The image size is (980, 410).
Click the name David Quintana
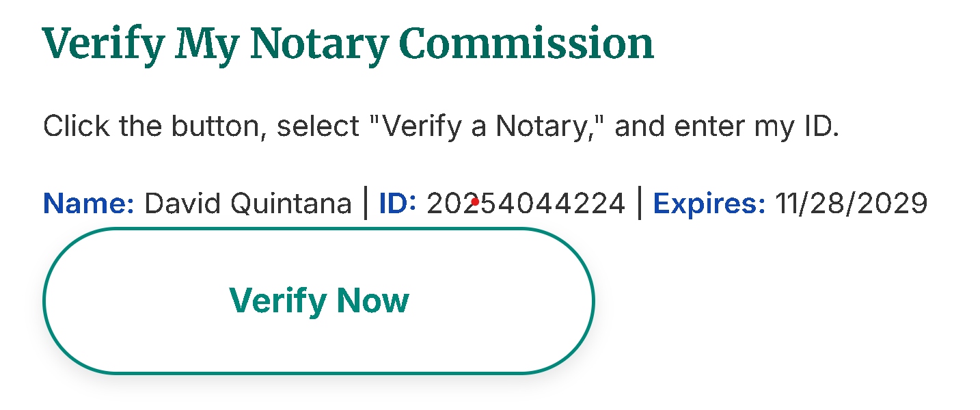[247, 203]
